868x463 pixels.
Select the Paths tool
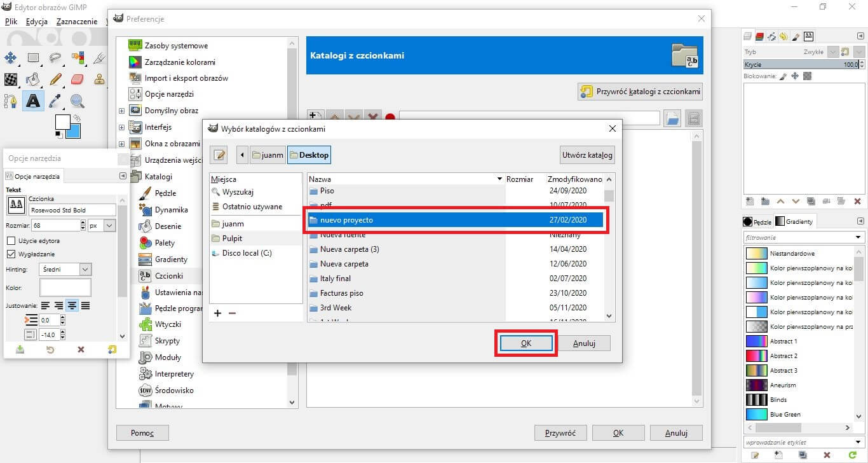pos(11,100)
